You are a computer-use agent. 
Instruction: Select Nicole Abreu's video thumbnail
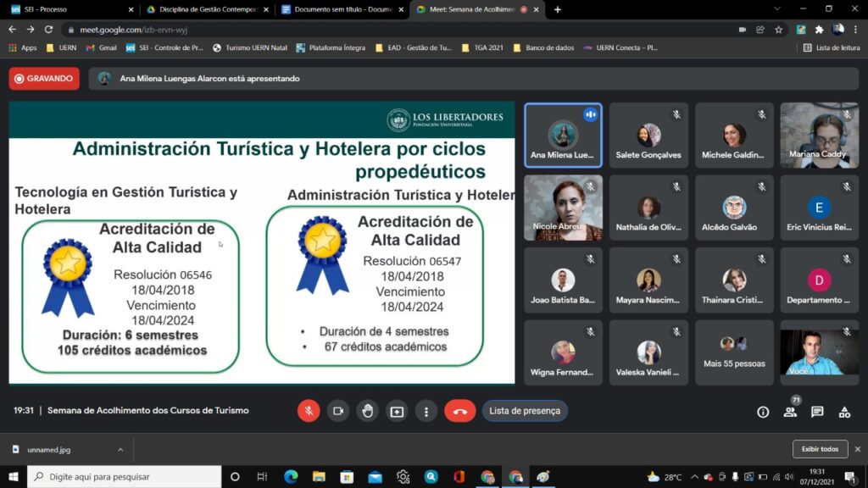(x=563, y=208)
